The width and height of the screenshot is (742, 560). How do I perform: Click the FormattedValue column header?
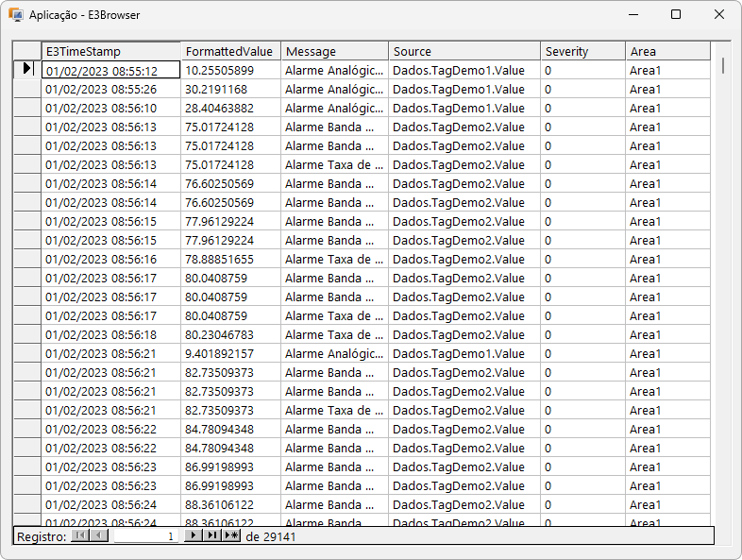click(x=230, y=51)
